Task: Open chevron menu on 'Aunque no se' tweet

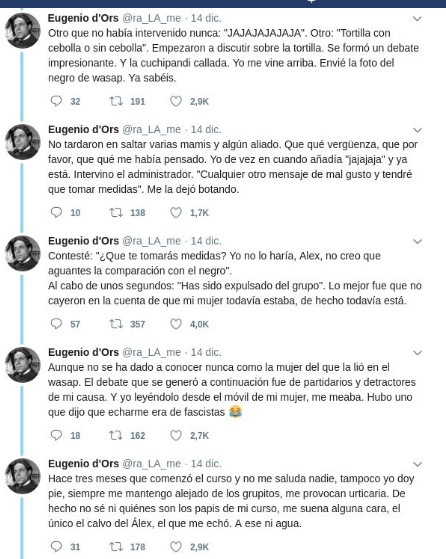Action: pos(417,353)
